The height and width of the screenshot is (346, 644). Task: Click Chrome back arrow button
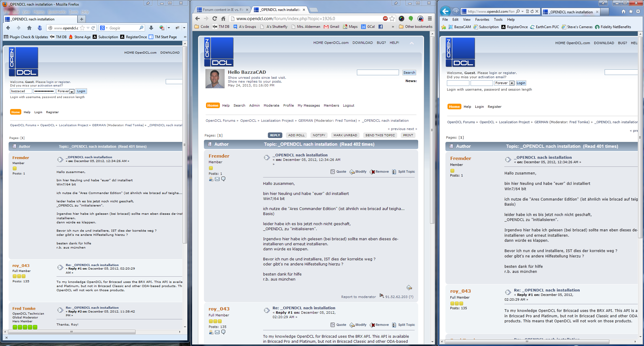pos(198,19)
